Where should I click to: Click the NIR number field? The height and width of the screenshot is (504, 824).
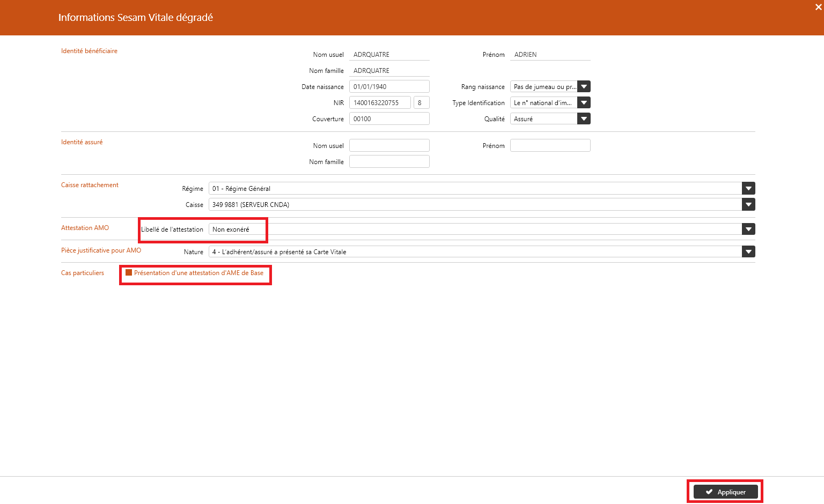(x=380, y=102)
